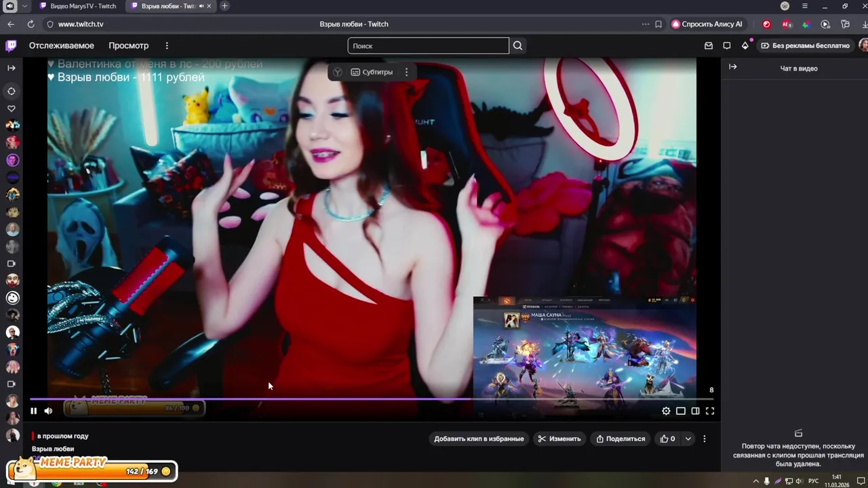The height and width of the screenshot is (488, 868).
Task: Open the subtitles overlay three-dot menu
Action: click(406, 72)
